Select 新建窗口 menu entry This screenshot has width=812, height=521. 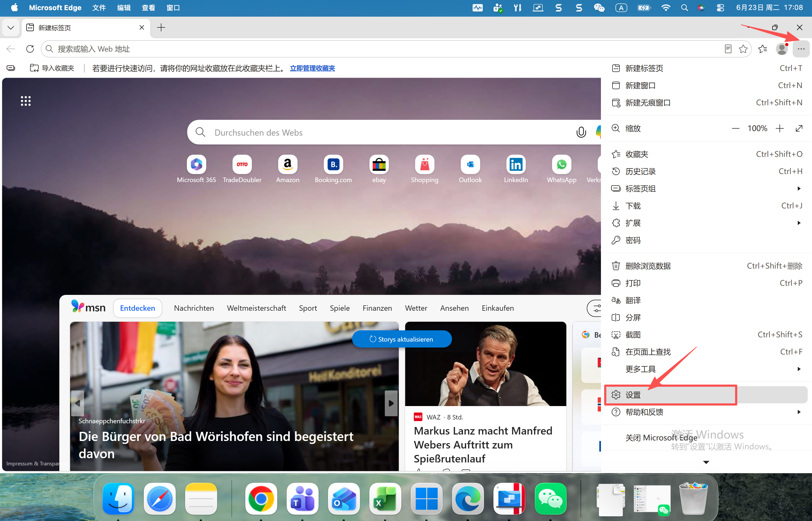(706, 86)
